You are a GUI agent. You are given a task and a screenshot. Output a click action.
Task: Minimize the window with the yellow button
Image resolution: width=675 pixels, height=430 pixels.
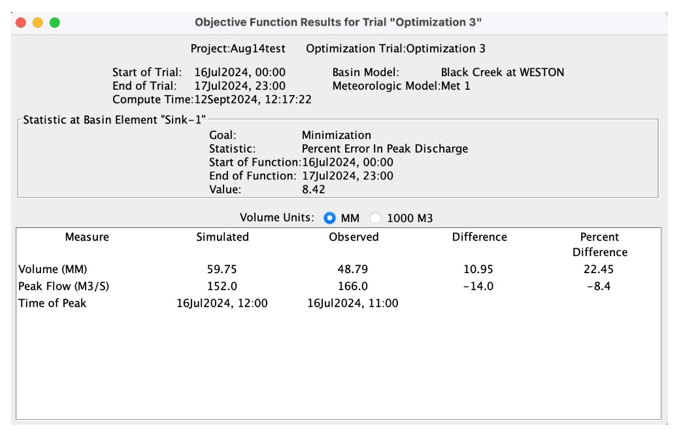(x=38, y=22)
